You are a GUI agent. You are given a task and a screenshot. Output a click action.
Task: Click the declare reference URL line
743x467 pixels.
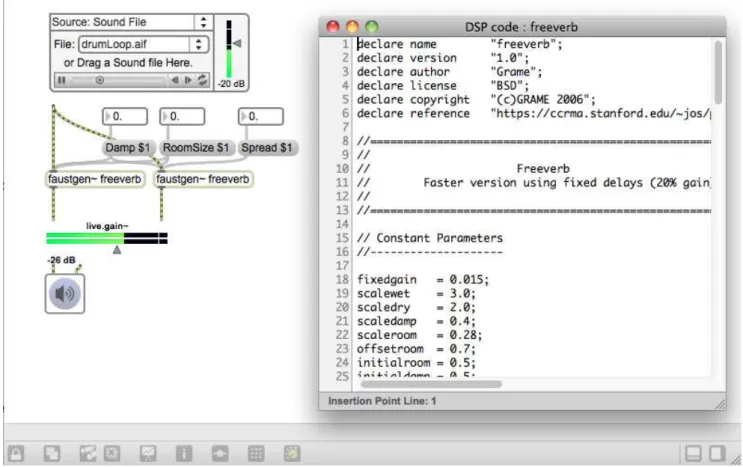pos(534,113)
